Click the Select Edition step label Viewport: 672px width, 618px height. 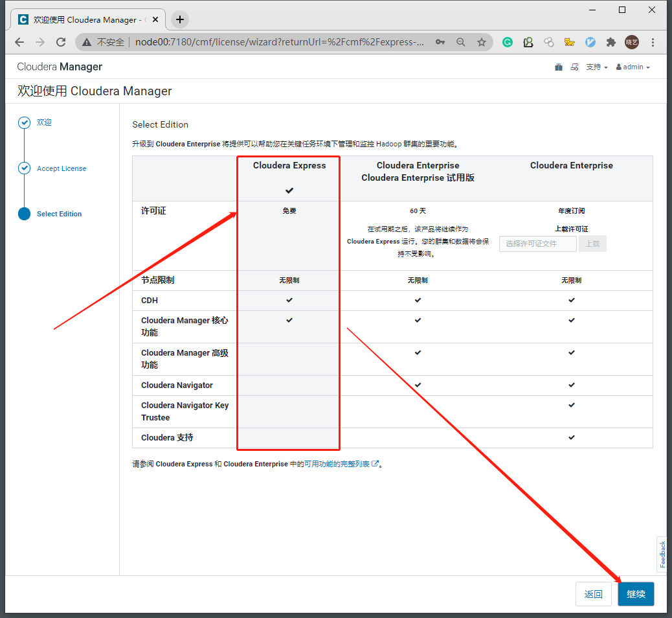coord(59,214)
